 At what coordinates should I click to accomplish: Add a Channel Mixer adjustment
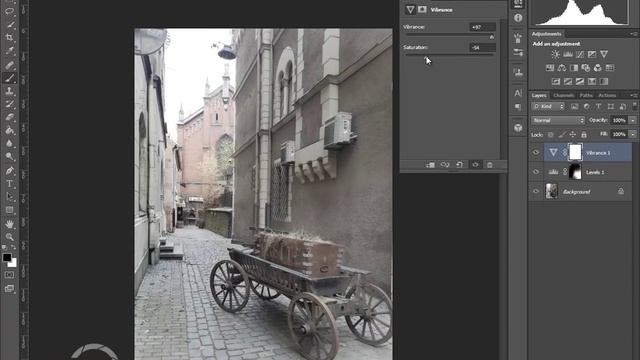pos(598,68)
